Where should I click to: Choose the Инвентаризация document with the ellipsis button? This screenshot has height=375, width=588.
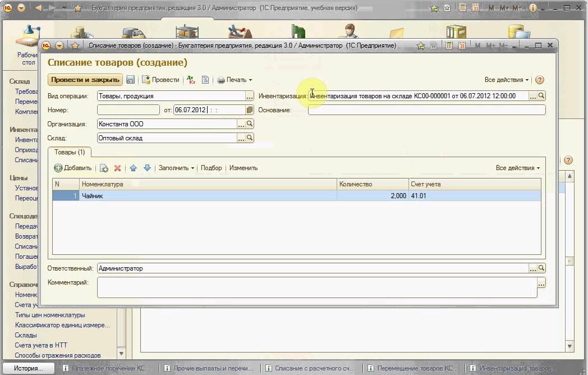tap(533, 96)
